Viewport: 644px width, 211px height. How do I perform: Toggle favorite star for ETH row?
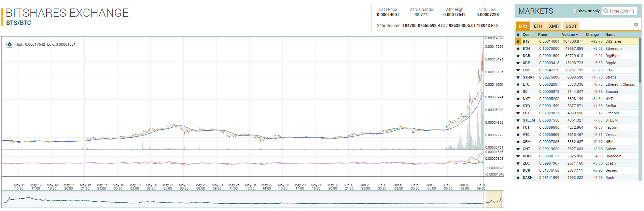coord(518,48)
